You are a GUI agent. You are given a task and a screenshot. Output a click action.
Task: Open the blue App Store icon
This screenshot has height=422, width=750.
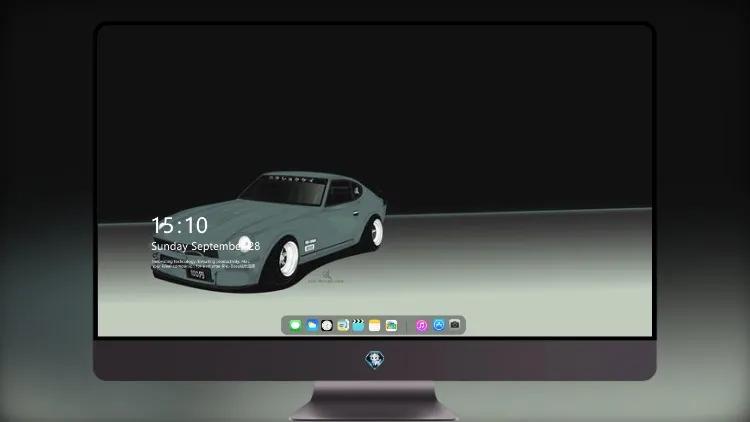(439, 325)
